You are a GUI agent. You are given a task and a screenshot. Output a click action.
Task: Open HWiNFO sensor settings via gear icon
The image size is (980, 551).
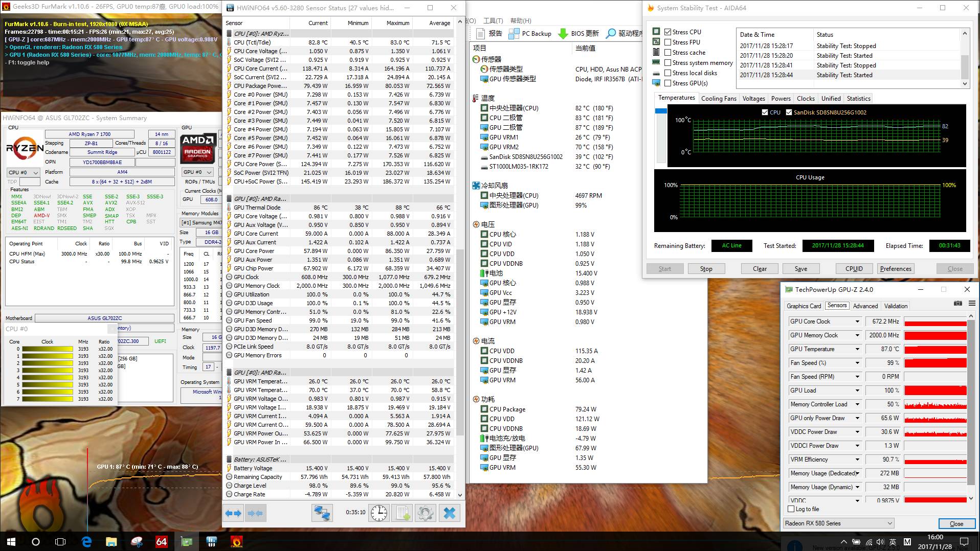pyautogui.click(x=426, y=513)
